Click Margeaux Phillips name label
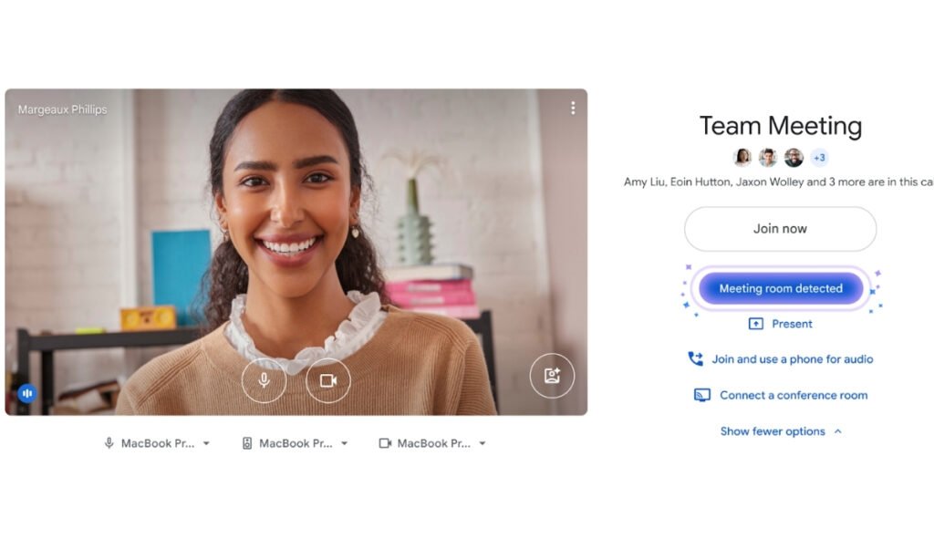The width and height of the screenshot is (934, 560). click(62, 109)
